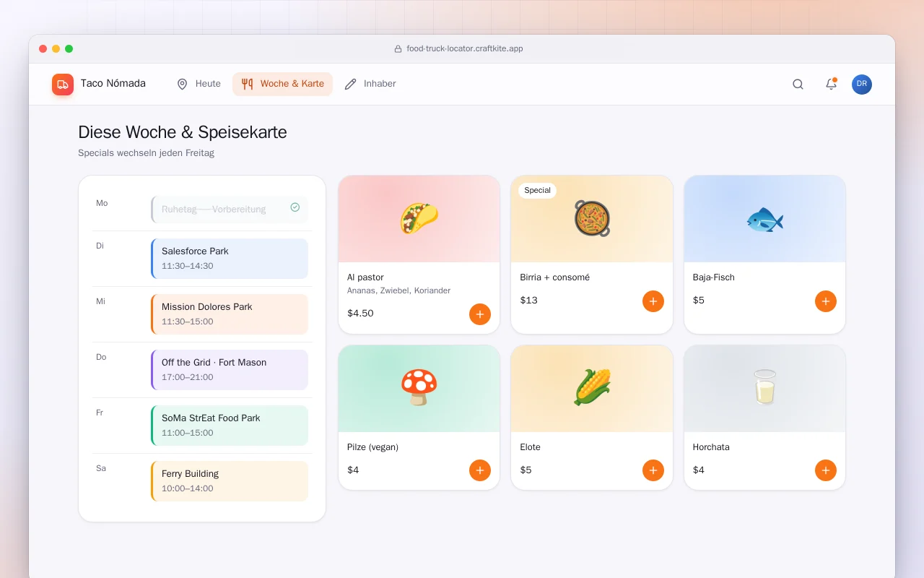The image size is (924, 578).
Task: Click the Birria paella pan image
Action: (592, 219)
